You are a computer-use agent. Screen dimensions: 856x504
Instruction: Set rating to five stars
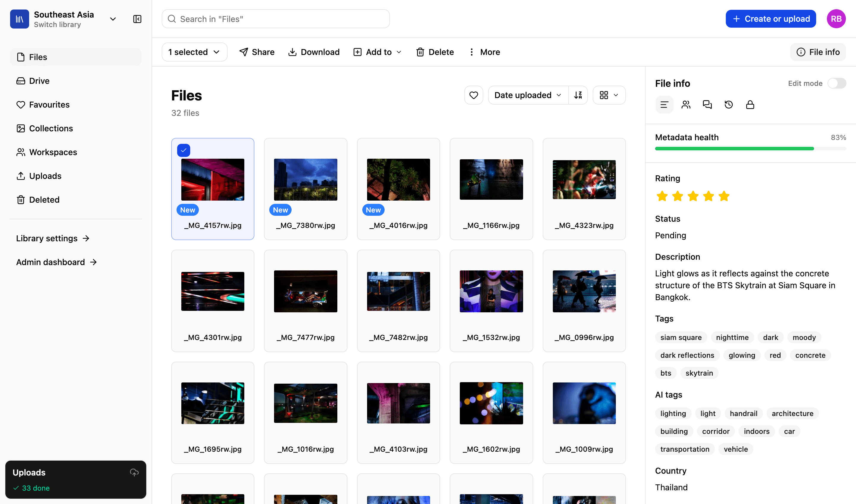point(724,196)
